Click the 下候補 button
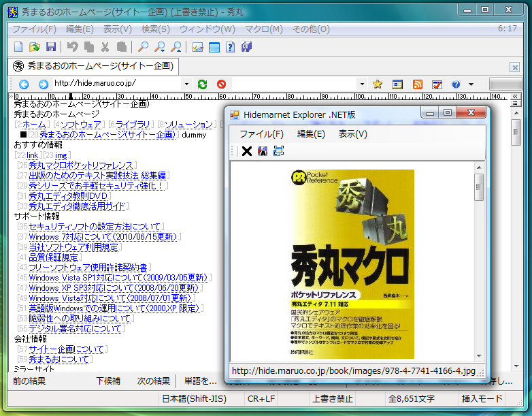532x416 pixels. [108, 381]
